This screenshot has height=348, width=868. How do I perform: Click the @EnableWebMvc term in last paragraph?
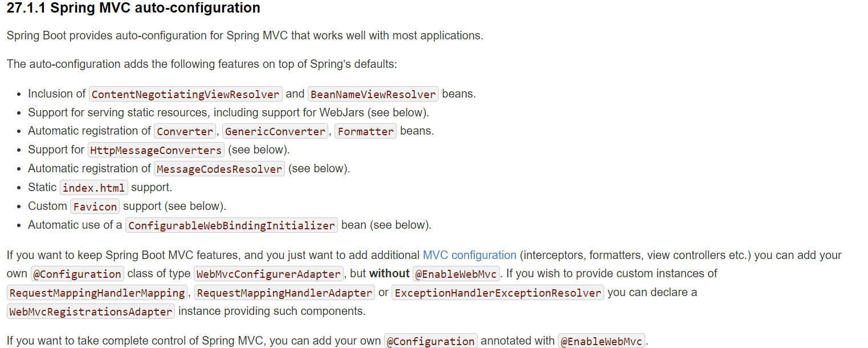tap(602, 341)
